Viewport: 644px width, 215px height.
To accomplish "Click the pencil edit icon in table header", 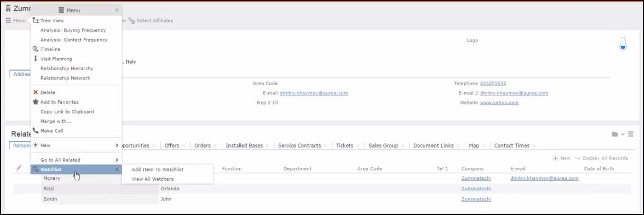I will point(19,168).
